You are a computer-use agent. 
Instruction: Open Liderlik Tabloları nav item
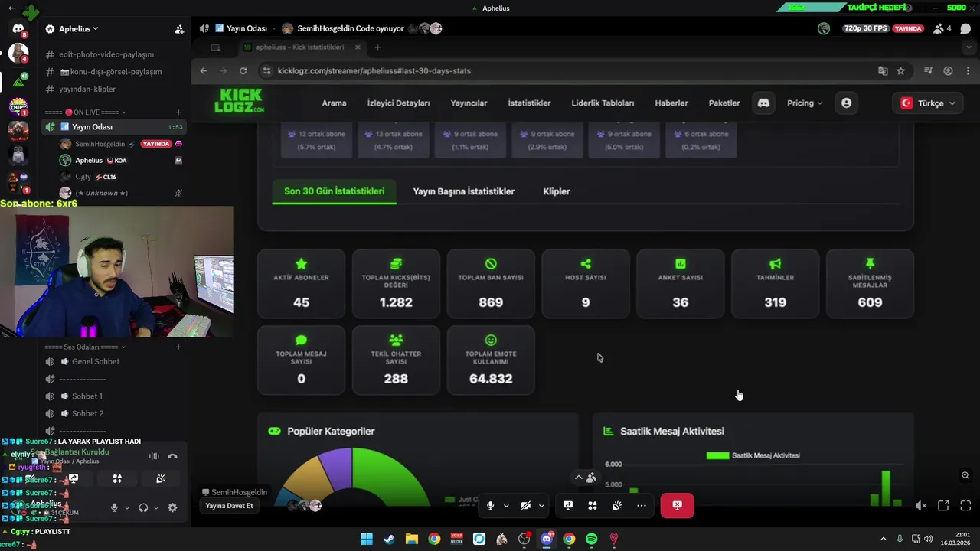pos(603,103)
